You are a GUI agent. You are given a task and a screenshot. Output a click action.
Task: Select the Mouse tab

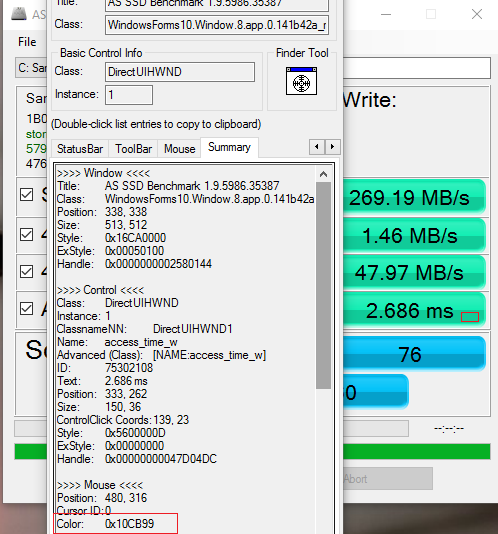(x=180, y=149)
